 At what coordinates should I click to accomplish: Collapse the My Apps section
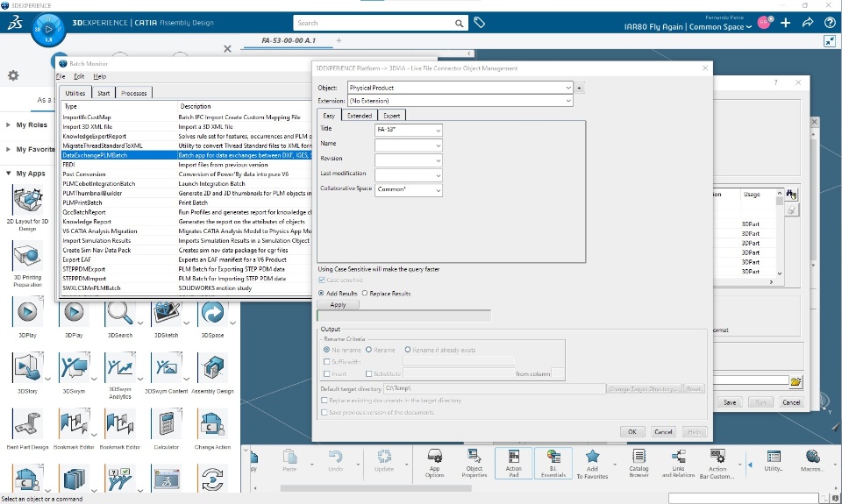[8, 174]
